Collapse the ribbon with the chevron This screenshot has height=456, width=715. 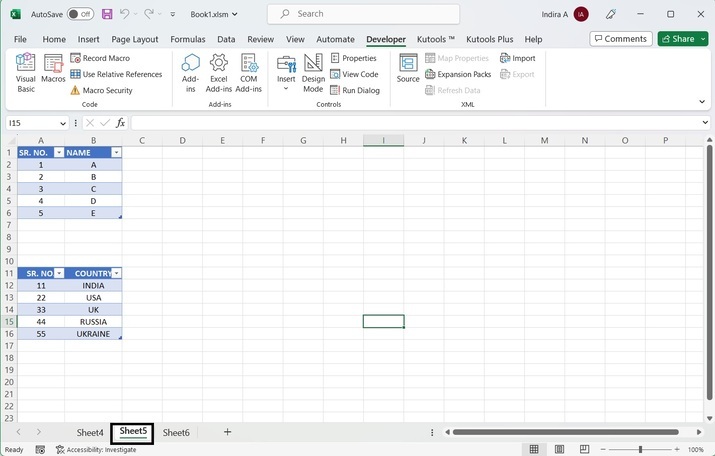[702, 101]
